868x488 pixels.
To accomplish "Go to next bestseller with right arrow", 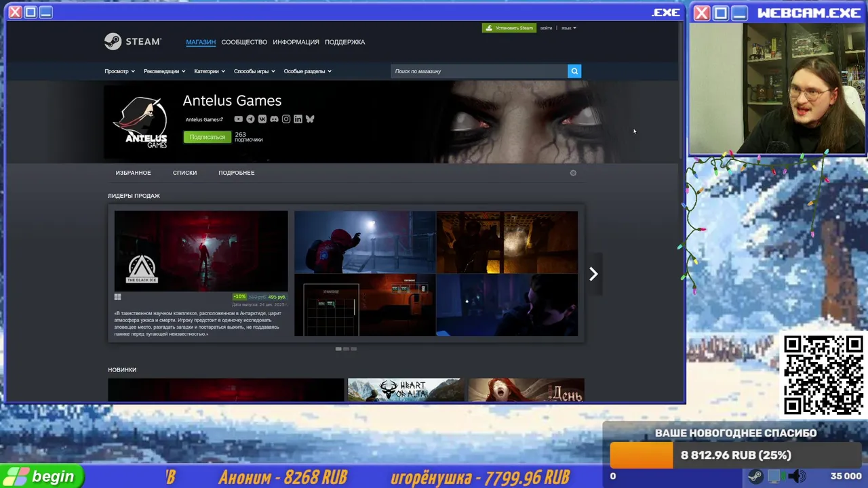I will coord(593,274).
